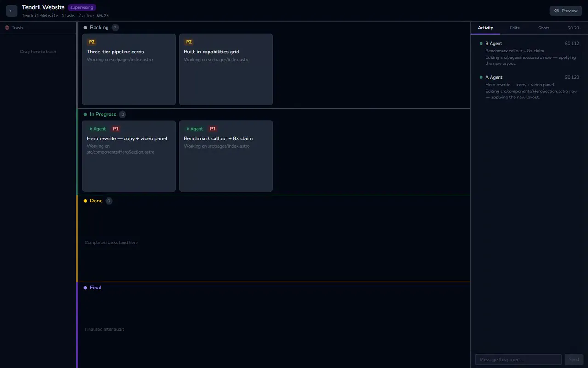Image resolution: width=588 pixels, height=368 pixels.
Task: Click P2 badge on Three-tier pipeline card
Action: pos(92,42)
